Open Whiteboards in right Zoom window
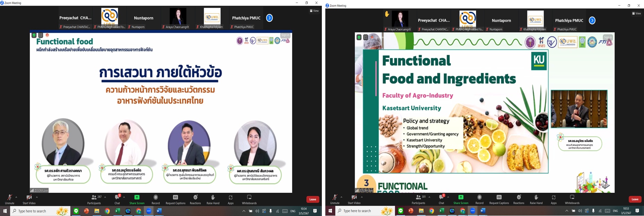Screen dimensions: 644x216 [x=572, y=199]
